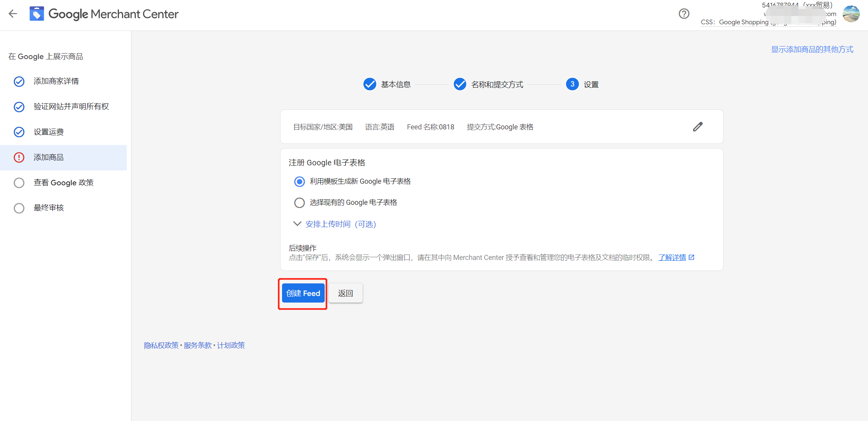
Task: Open 隐私权政策 footer link
Action: [161, 345]
